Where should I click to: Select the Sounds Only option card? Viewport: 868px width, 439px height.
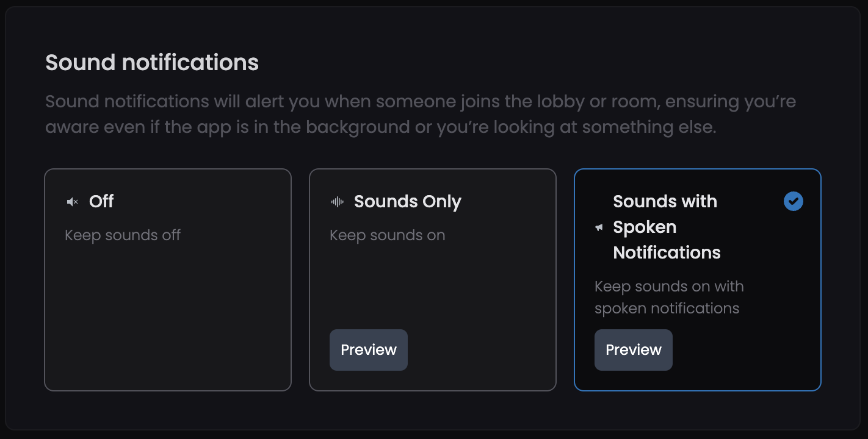[433, 280]
